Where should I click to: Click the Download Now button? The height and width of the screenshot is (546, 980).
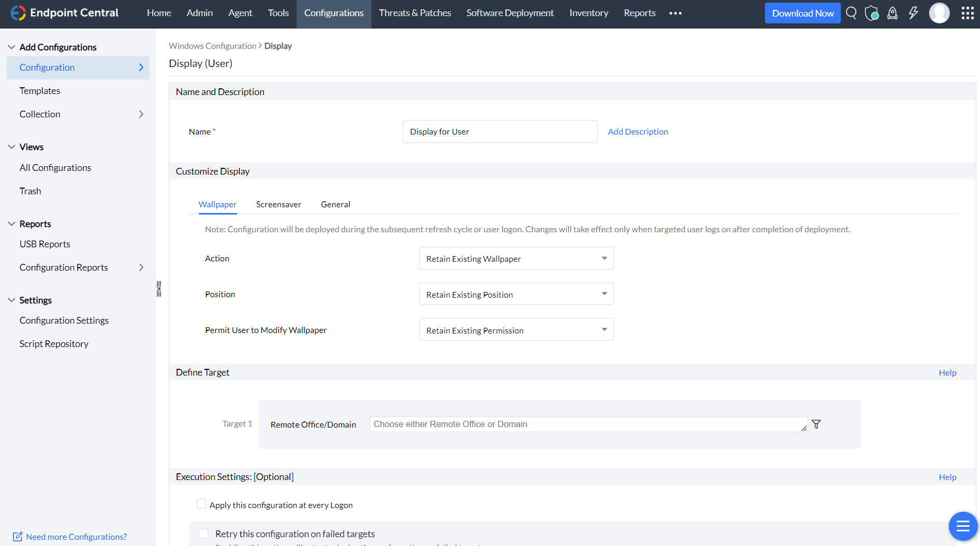(x=802, y=14)
